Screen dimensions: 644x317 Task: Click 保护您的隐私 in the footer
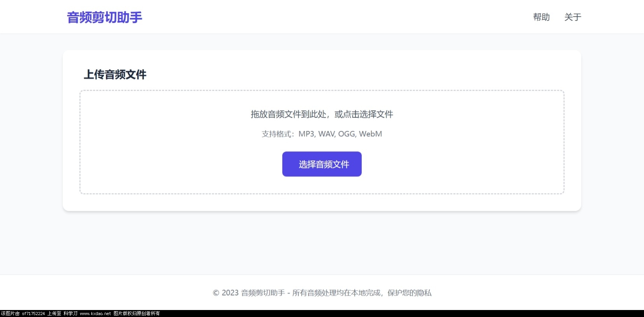(409, 293)
